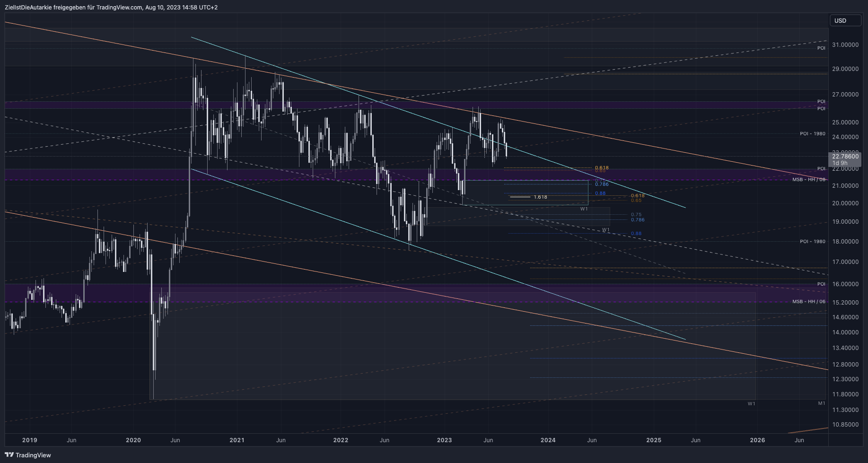Click the 2023 label on time axis
The height and width of the screenshot is (463, 868).
444,440
